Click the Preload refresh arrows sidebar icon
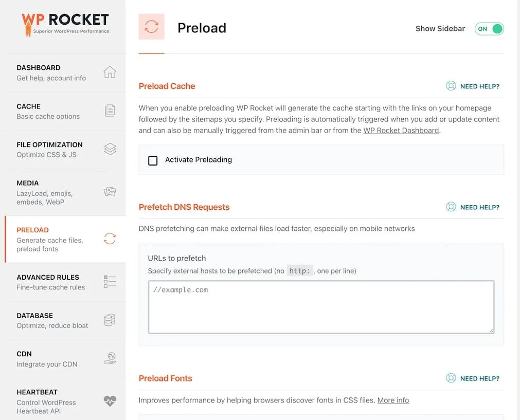520x420 pixels. (110, 239)
